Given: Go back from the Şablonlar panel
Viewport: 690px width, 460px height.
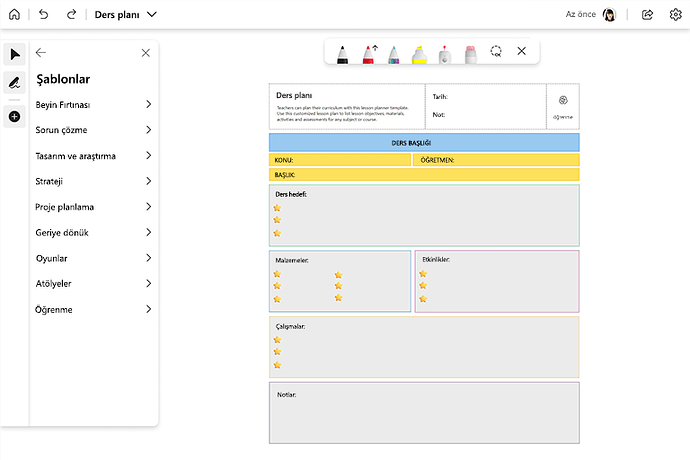Looking at the screenshot, I should click(41, 53).
